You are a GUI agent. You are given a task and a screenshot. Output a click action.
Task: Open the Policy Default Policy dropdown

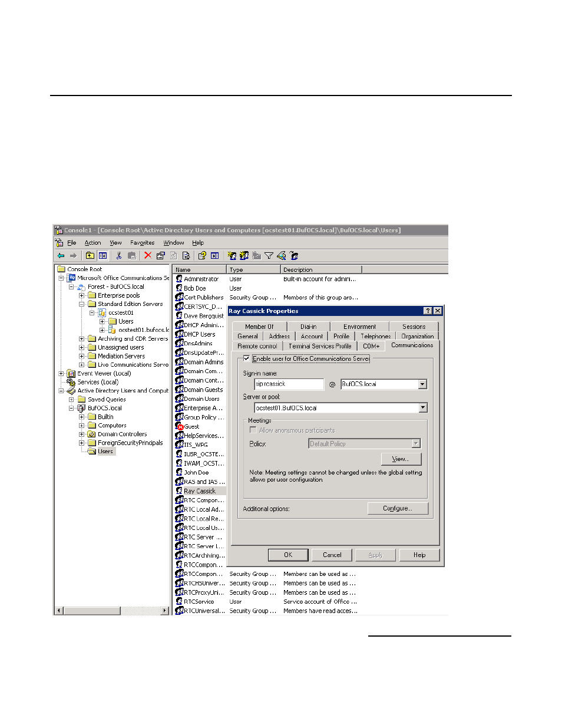(416, 444)
